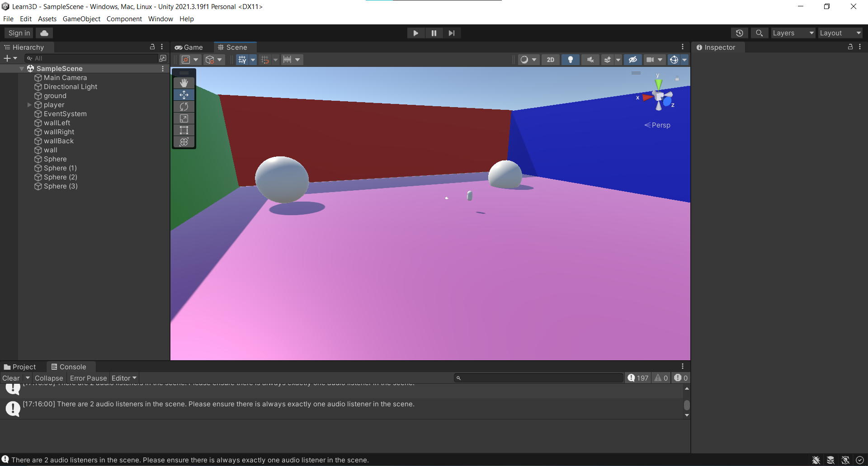The width and height of the screenshot is (868, 466).
Task: Open the global Search icon
Action: (759, 33)
